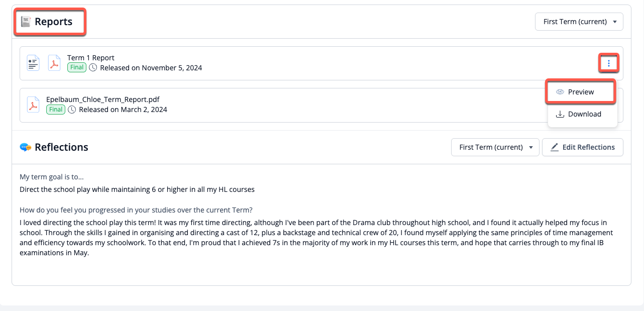Click the pencil icon on Edit Reflections
This screenshot has width=644, height=311.
coord(555,147)
